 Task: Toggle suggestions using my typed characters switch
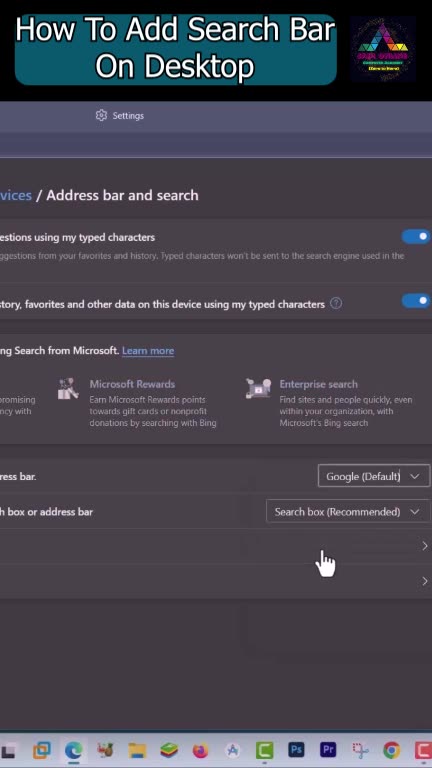coord(416,237)
